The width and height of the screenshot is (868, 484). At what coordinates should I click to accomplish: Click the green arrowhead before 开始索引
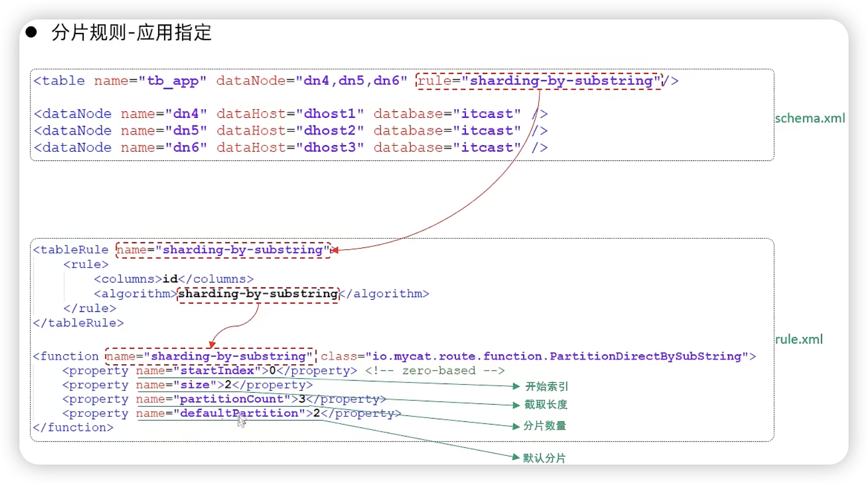pos(516,386)
